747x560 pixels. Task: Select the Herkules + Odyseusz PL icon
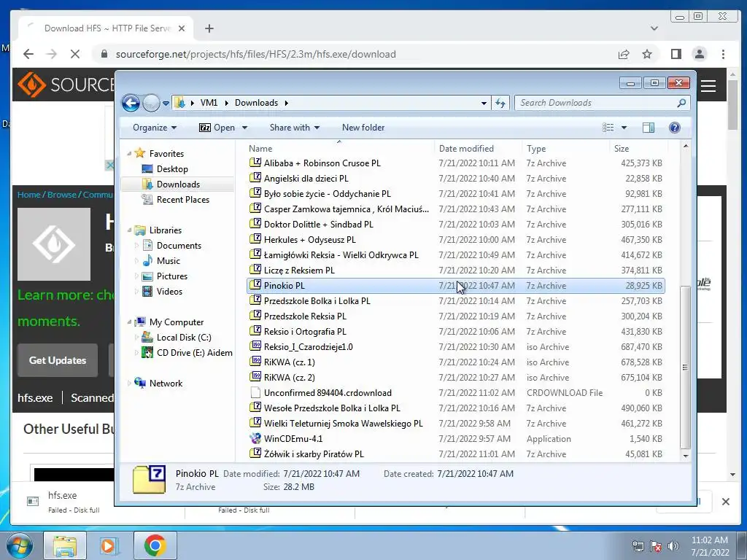click(x=255, y=239)
